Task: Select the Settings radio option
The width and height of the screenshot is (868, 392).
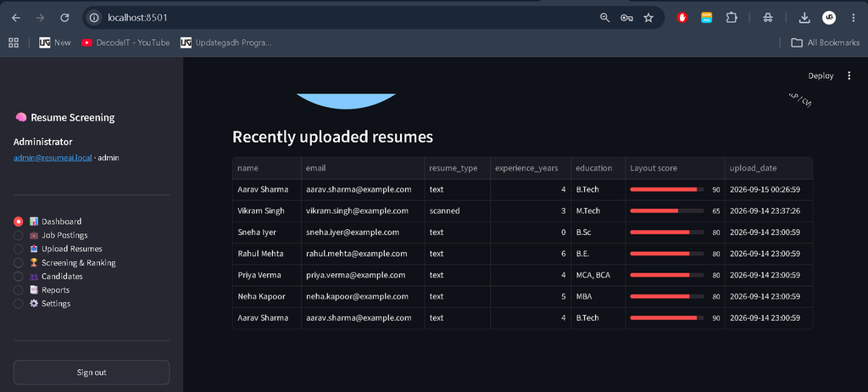Action: 19,304
